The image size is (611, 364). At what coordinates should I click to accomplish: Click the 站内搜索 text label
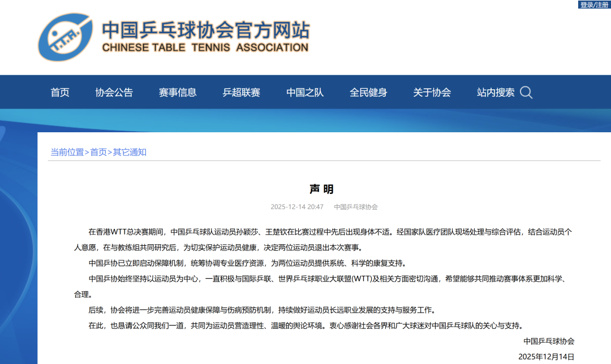point(496,93)
